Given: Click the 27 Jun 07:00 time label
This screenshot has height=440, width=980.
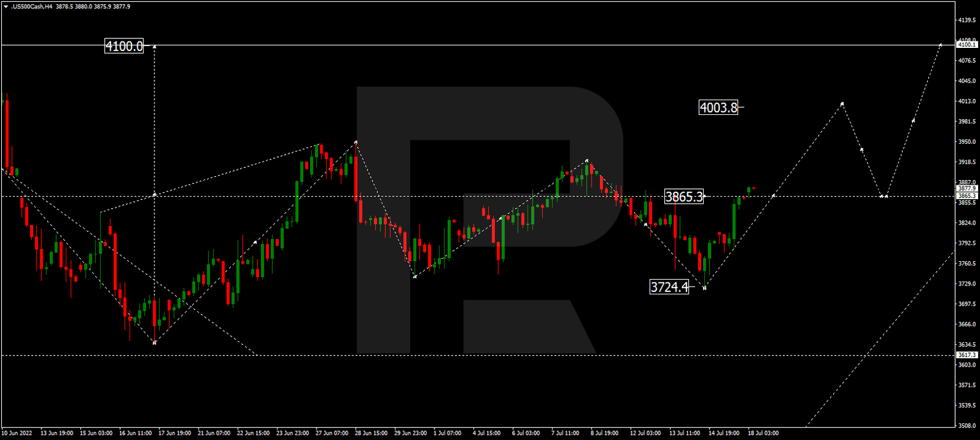Looking at the screenshot, I should [x=332, y=433].
